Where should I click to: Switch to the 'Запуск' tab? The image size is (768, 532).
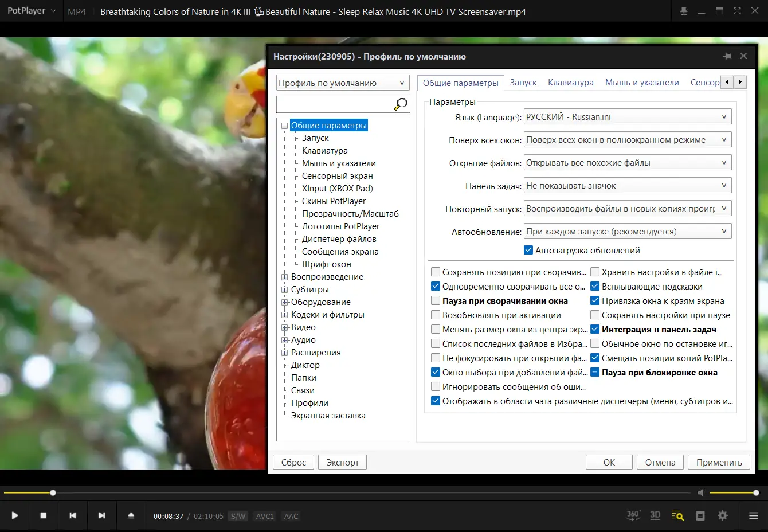(523, 83)
